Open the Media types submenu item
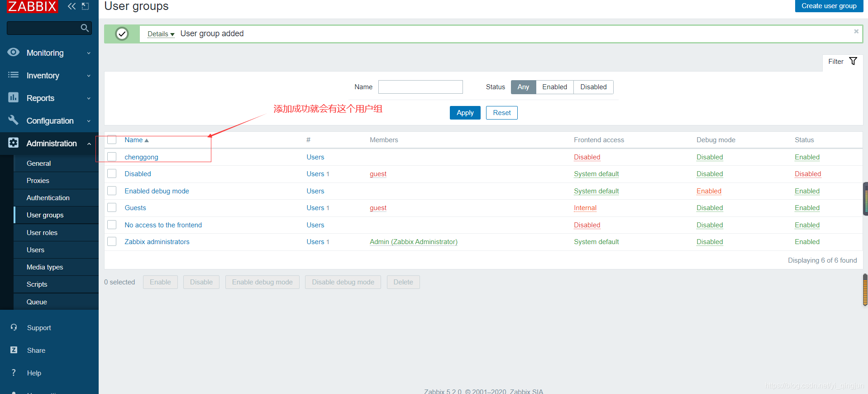 point(56,267)
